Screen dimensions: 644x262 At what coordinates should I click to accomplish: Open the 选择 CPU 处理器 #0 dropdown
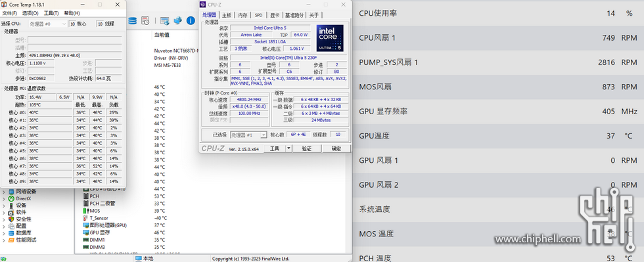[47, 24]
